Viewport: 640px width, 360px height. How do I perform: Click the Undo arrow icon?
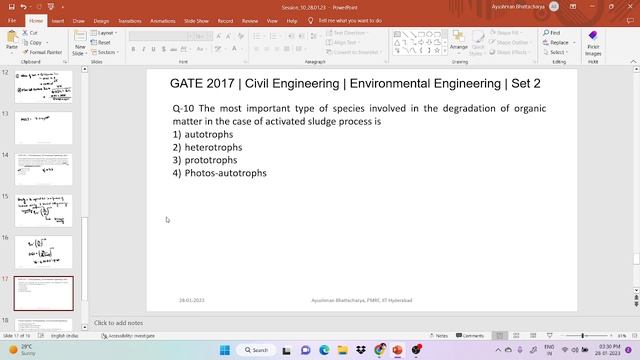point(23,7)
